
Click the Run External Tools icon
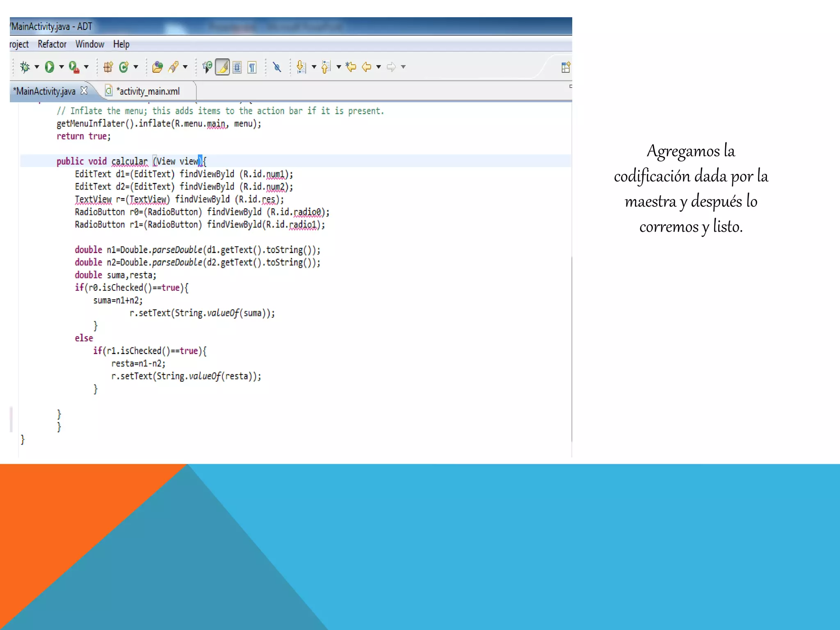[x=74, y=67]
